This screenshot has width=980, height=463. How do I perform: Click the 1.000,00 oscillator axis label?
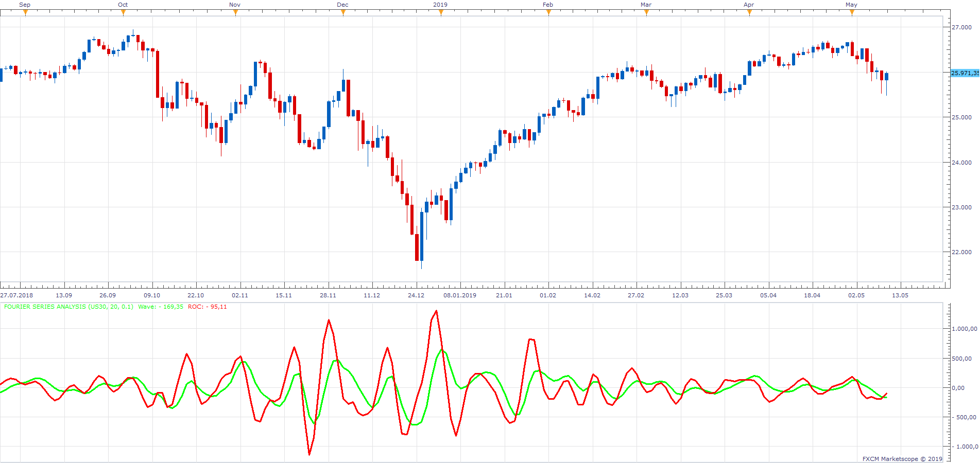pyautogui.click(x=964, y=329)
